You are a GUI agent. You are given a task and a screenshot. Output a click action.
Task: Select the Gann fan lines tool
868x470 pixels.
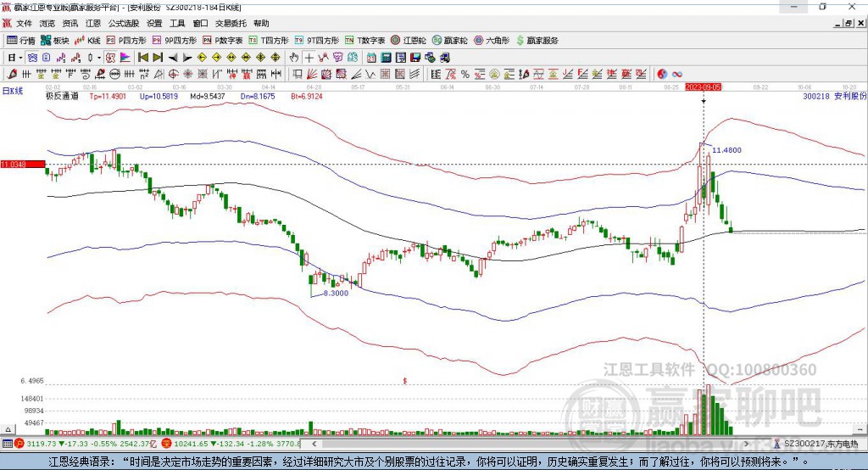click(312, 75)
